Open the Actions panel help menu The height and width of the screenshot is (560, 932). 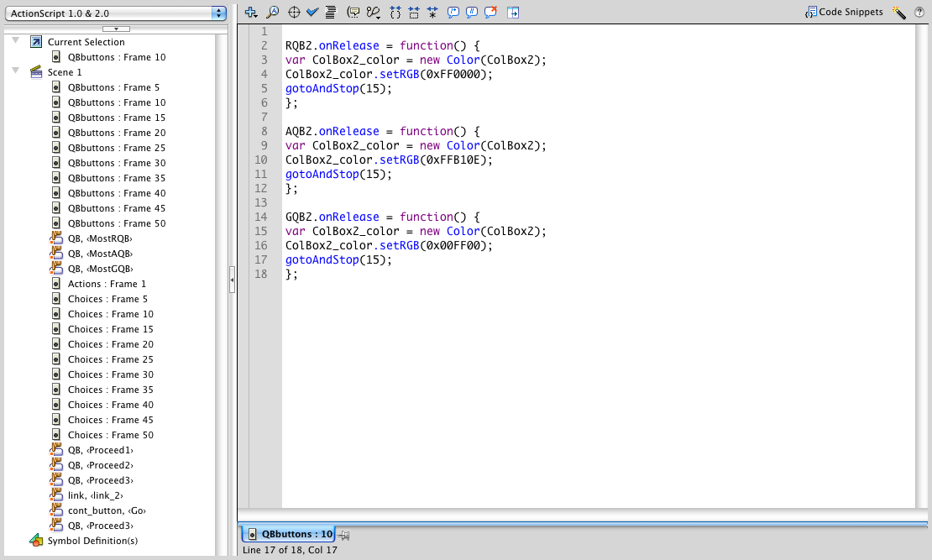tap(919, 12)
